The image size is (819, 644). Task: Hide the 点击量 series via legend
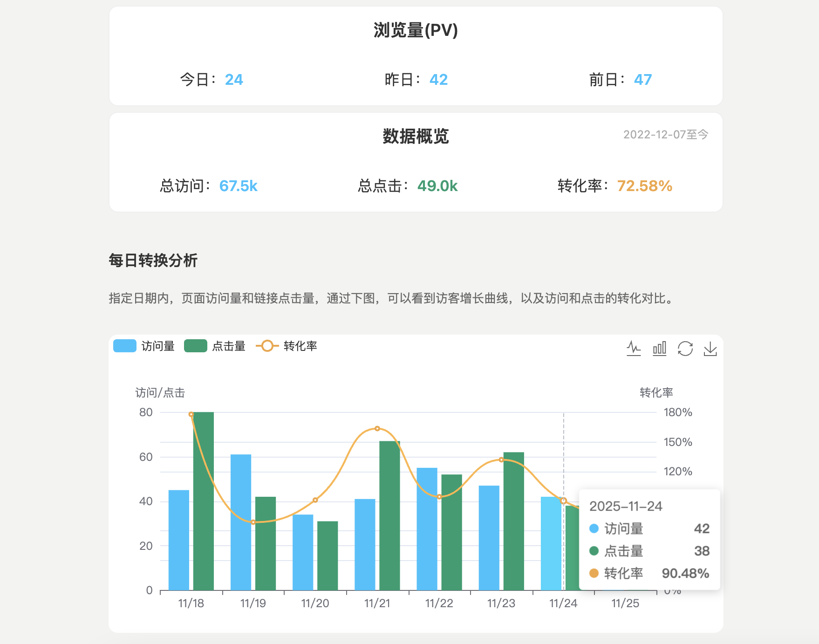point(215,346)
